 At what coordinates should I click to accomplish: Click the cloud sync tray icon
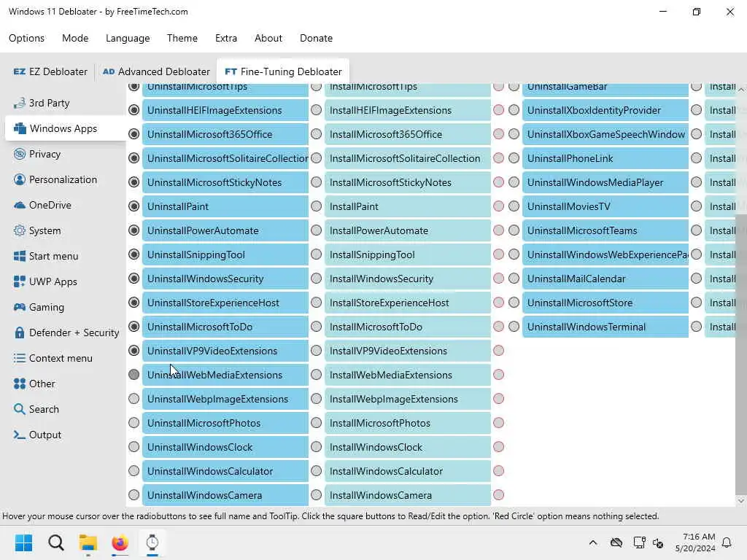[616, 542]
